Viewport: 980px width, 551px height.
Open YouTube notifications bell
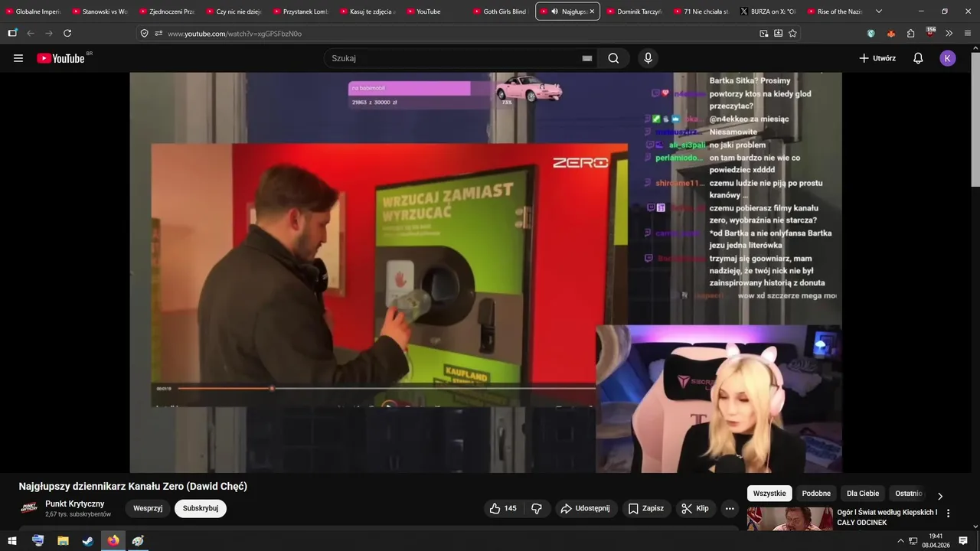(918, 58)
